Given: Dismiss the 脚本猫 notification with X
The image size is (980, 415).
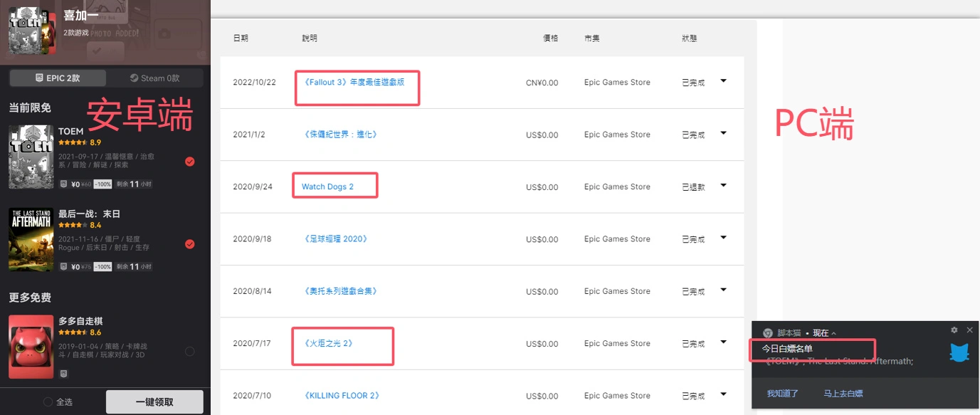Looking at the screenshot, I should point(969,330).
